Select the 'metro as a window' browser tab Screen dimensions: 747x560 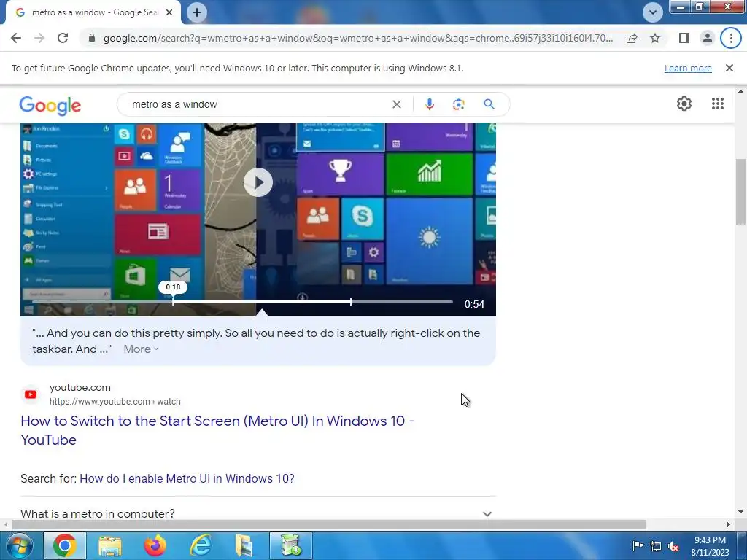[x=93, y=13]
